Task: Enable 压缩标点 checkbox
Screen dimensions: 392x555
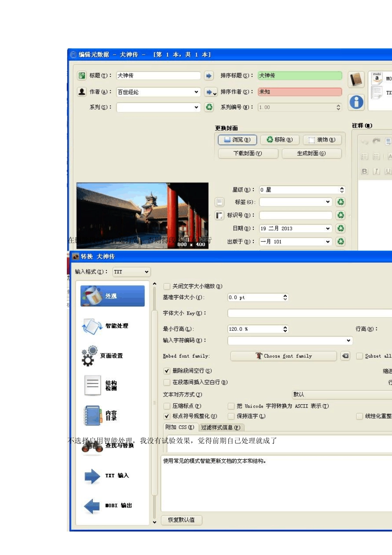Action: (167, 406)
